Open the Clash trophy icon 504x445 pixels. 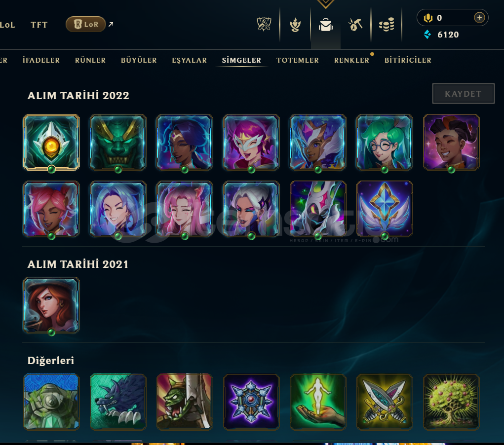[x=295, y=25]
